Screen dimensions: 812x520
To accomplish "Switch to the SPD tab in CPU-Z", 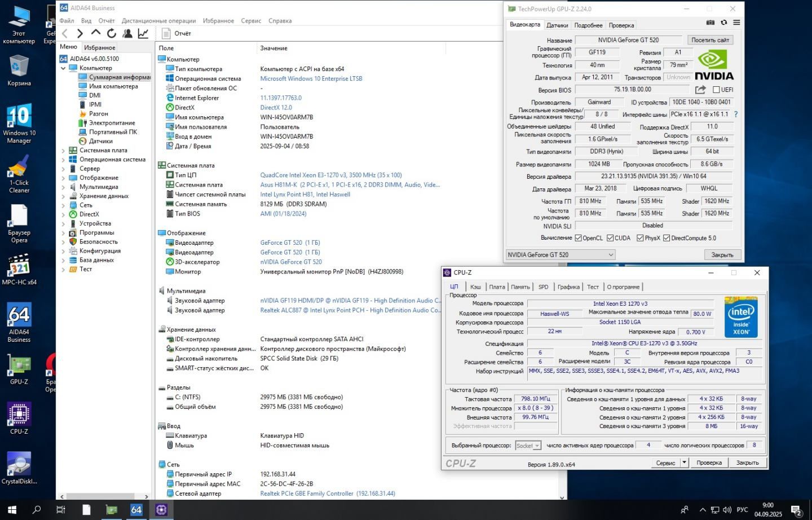I will pyautogui.click(x=543, y=287).
